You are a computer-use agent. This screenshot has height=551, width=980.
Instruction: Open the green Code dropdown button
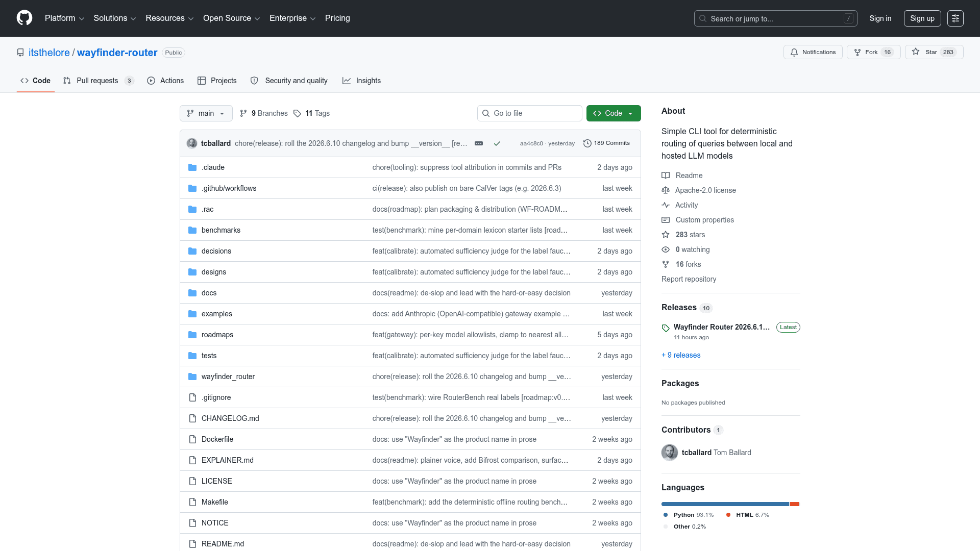point(614,113)
